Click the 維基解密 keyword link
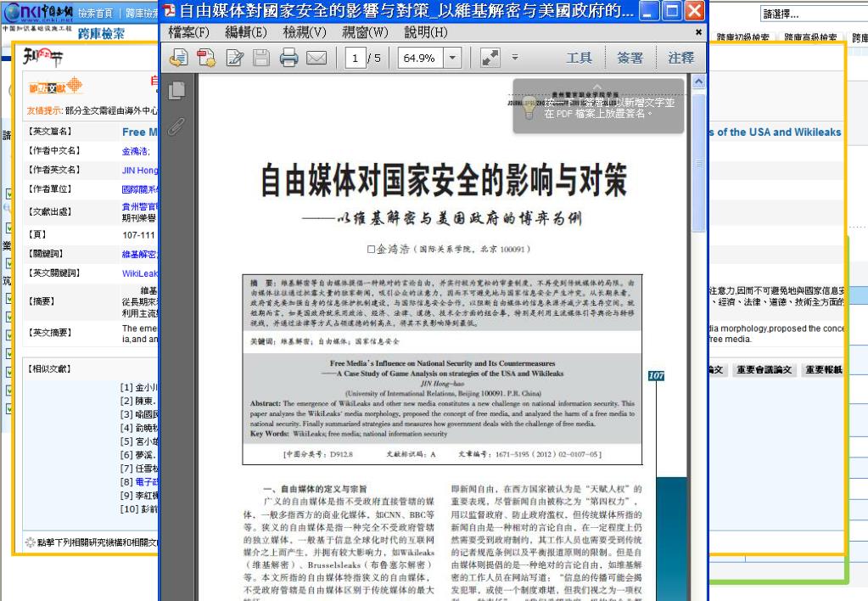Image resolution: width=868 pixels, height=601 pixels. pos(140,255)
